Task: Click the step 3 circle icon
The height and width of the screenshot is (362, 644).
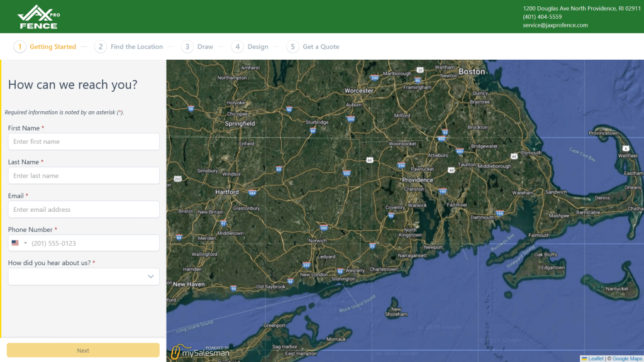Action: 187,47
